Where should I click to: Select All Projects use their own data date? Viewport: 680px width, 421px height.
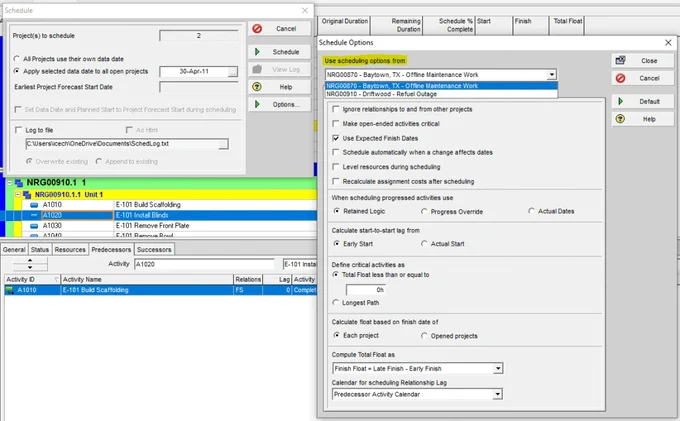coord(16,59)
